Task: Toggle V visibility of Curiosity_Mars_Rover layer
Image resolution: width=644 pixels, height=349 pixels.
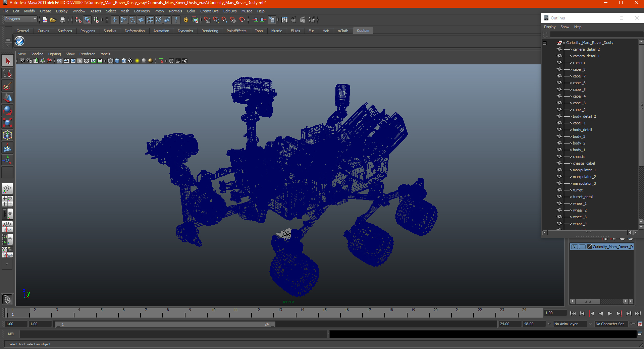Action: coord(574,247)
